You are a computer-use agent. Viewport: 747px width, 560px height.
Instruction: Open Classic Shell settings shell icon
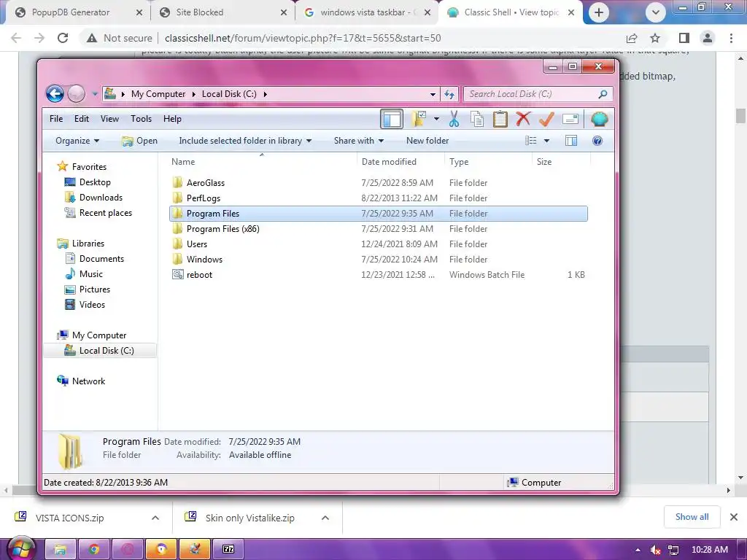600,119
